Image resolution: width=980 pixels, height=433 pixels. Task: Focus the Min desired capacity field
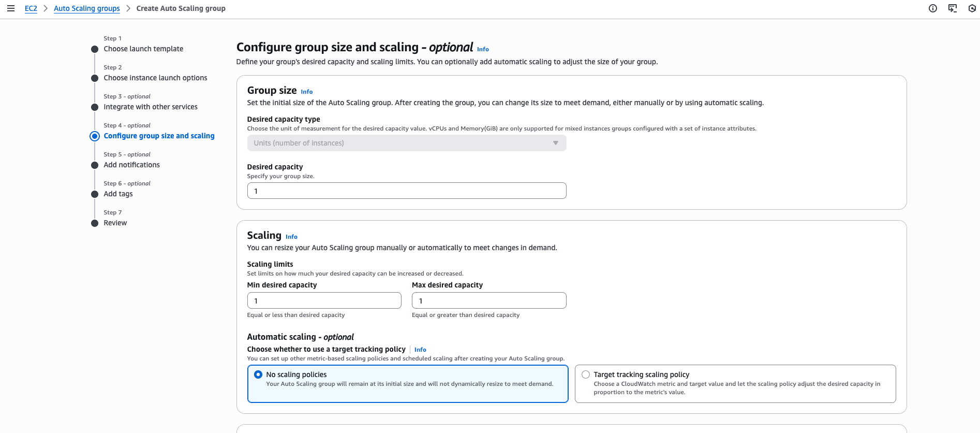324,300
